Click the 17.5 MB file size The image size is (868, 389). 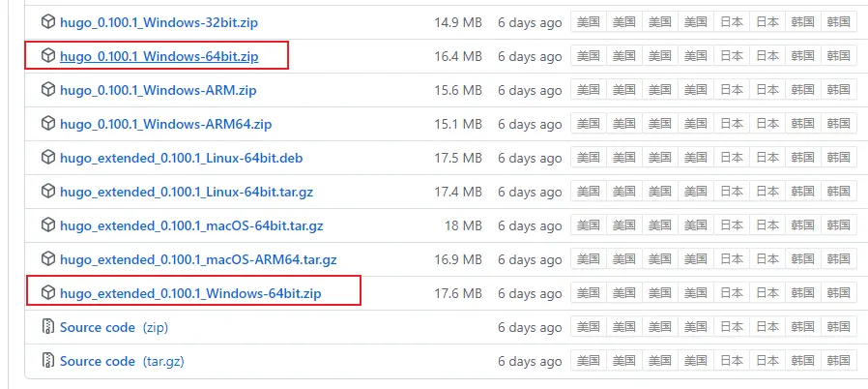pos(458,159)
